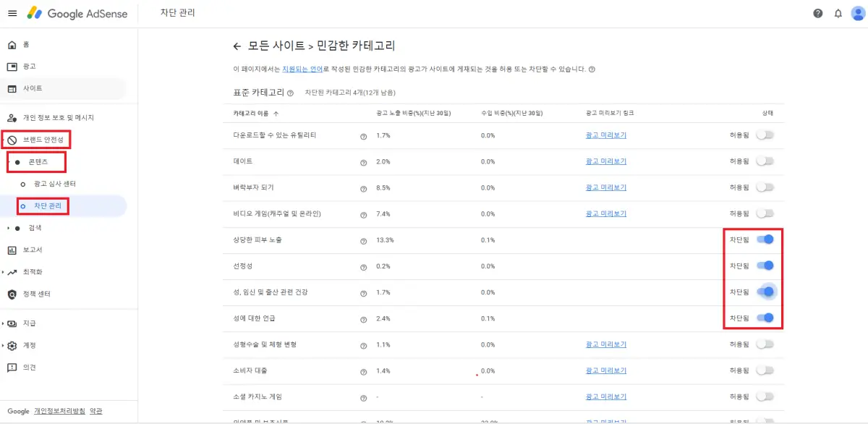
Task: Click the back arrow to 모든 사이트
Action: tap(237, 46)
